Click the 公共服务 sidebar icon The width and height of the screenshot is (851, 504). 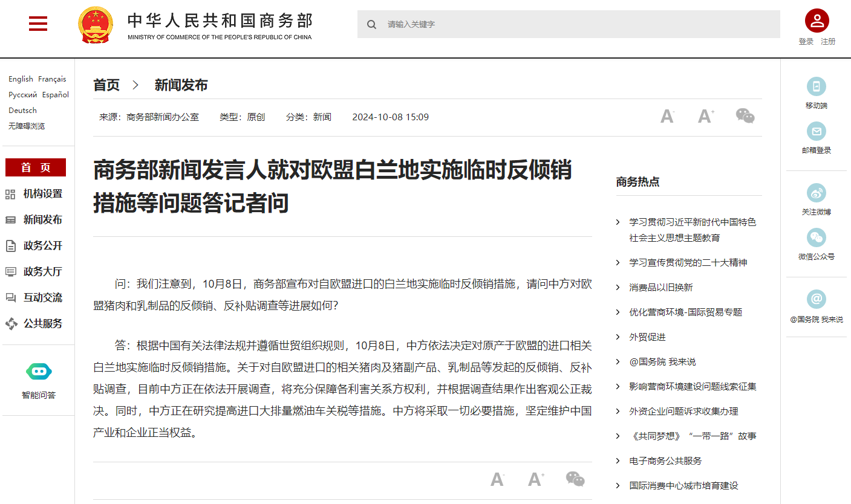point(11,324)
